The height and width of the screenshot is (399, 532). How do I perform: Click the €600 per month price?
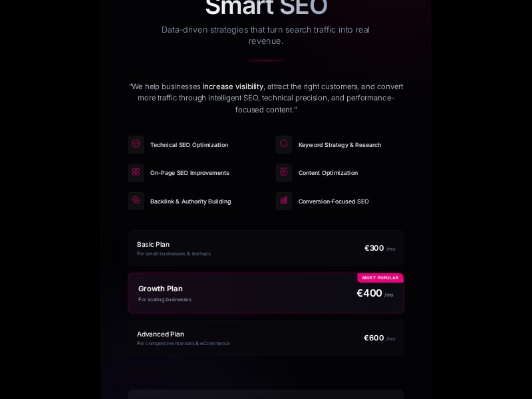tap(374, 338)
